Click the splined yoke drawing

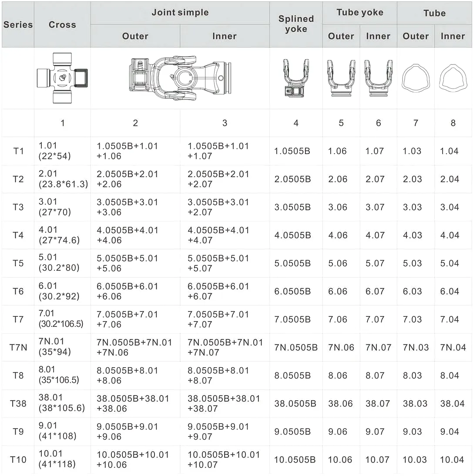pos(296,78)
